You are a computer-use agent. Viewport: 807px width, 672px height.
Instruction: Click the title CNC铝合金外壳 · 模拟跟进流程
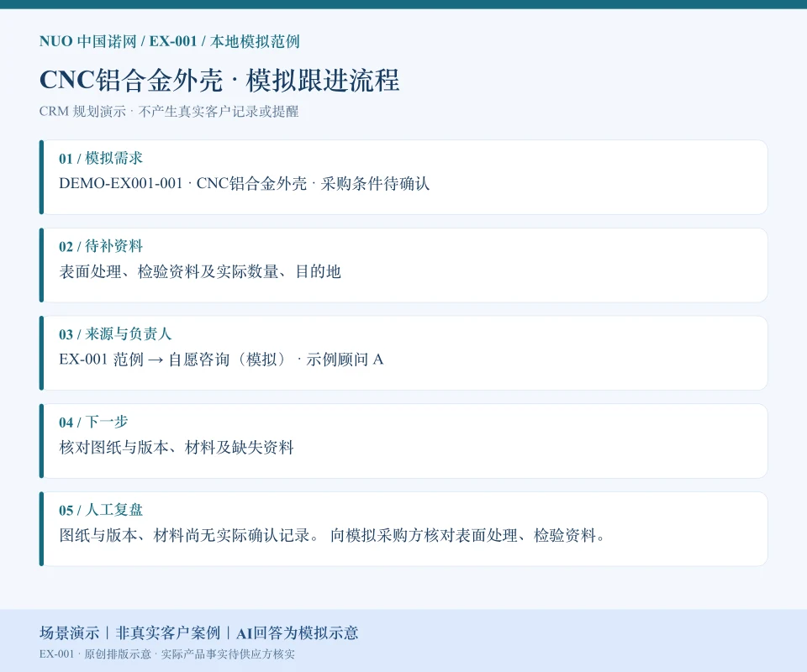[219, 80]
